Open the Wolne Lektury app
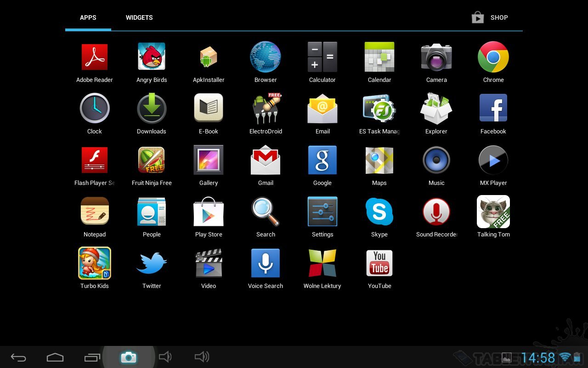 322,263
